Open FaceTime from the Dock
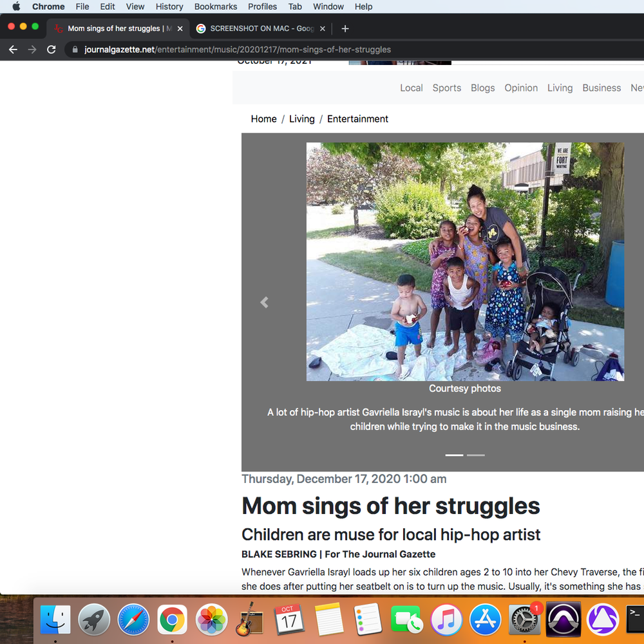 click(406, 620)
